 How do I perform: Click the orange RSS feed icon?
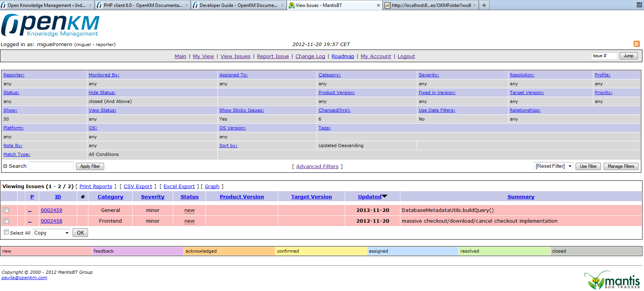pyautogui.click(x=637, y=44)
